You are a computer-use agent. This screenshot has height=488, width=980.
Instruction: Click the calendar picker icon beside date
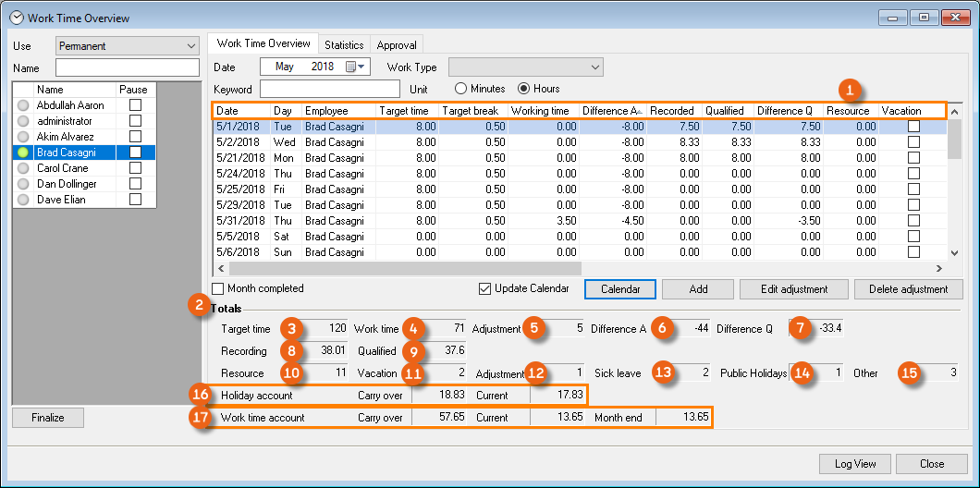[350, 67]
